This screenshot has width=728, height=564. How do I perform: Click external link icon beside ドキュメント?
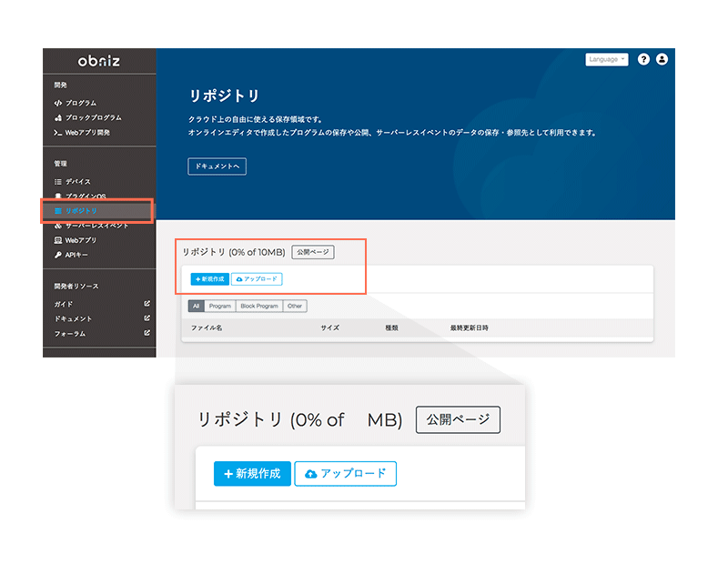[x=147, y=318]
